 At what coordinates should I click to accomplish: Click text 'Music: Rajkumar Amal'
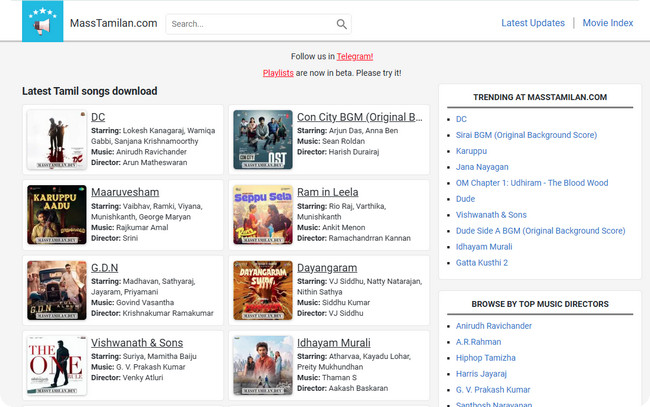point(130,228)
